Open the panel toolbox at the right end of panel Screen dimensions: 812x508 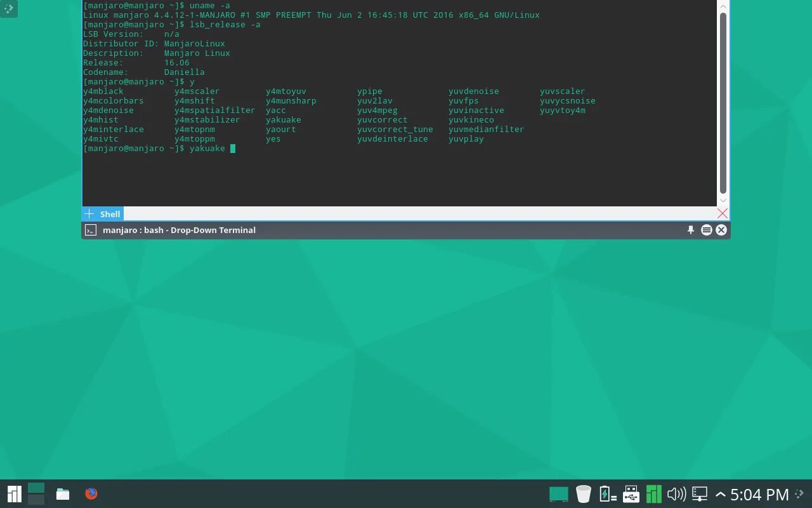pyautogui.click(x=800, y=494)
